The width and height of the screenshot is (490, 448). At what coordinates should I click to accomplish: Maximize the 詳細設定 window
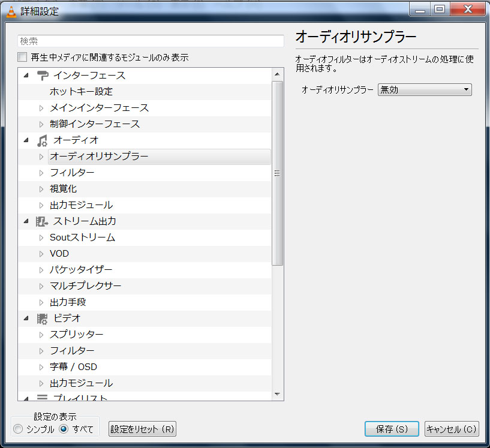pos(440,10)
